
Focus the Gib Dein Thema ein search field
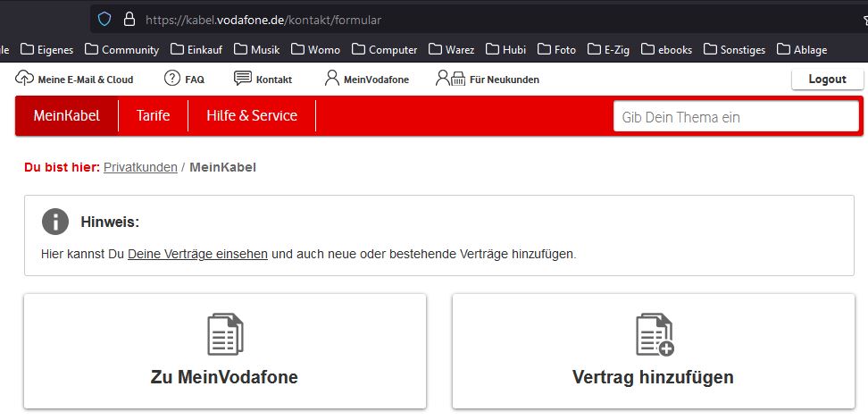click(736, 117)
